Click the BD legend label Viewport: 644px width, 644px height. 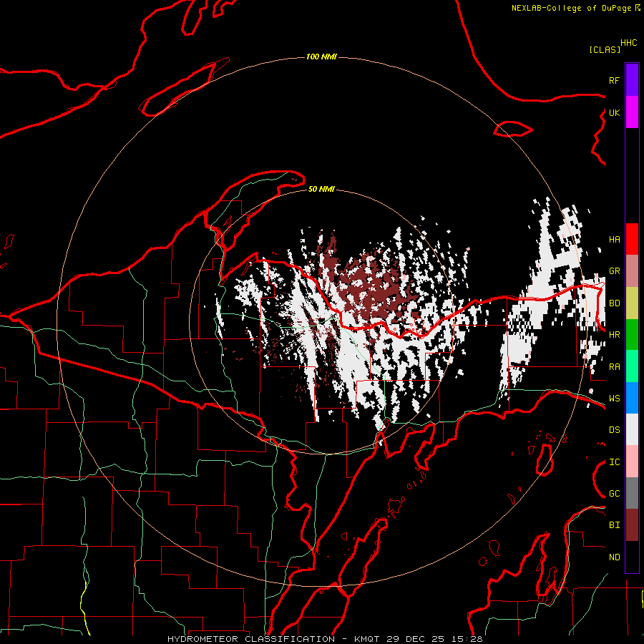614,303
